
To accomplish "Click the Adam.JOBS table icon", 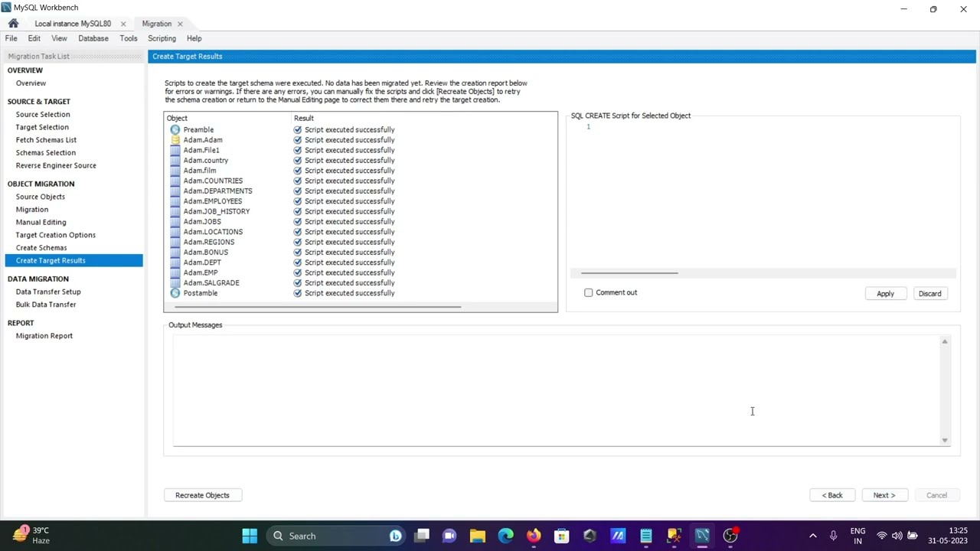I will click(175, 222).
